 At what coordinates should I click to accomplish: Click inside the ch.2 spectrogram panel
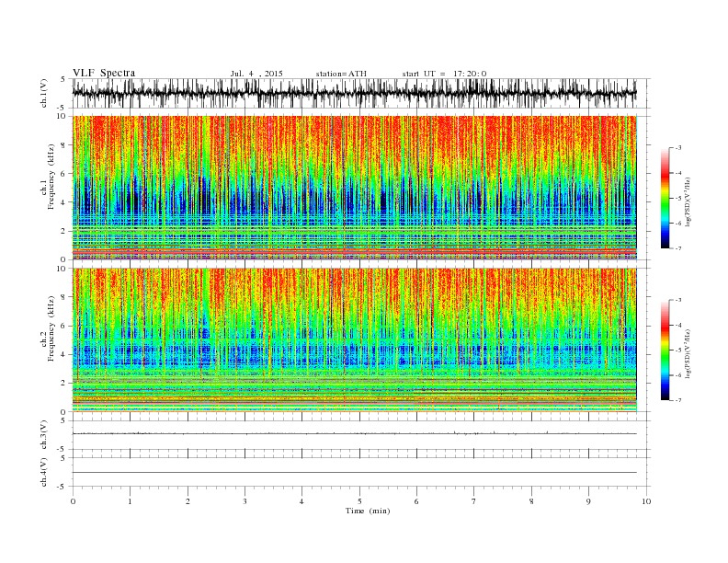tap(355, 339)
